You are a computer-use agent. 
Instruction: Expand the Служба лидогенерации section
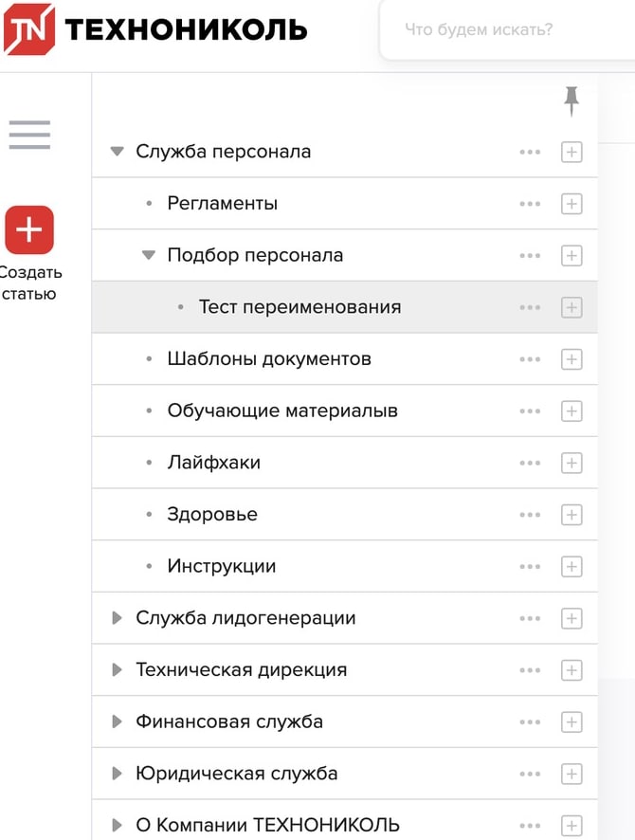(118, 618)
